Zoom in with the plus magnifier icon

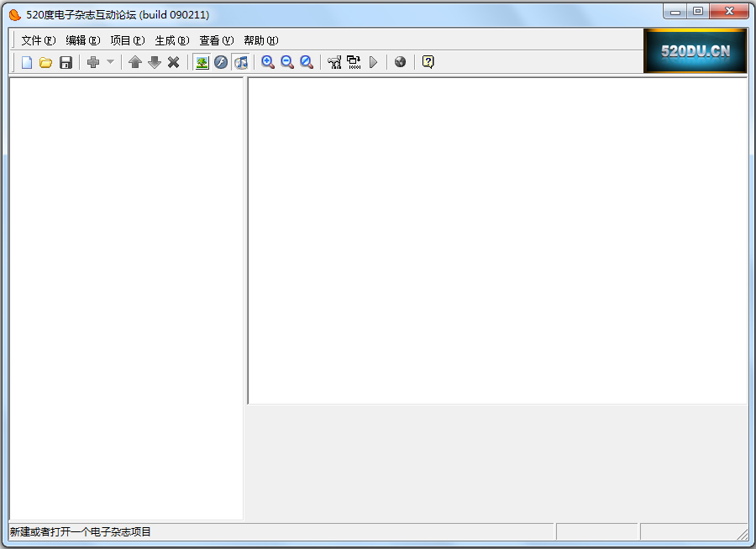click(268, 62)
